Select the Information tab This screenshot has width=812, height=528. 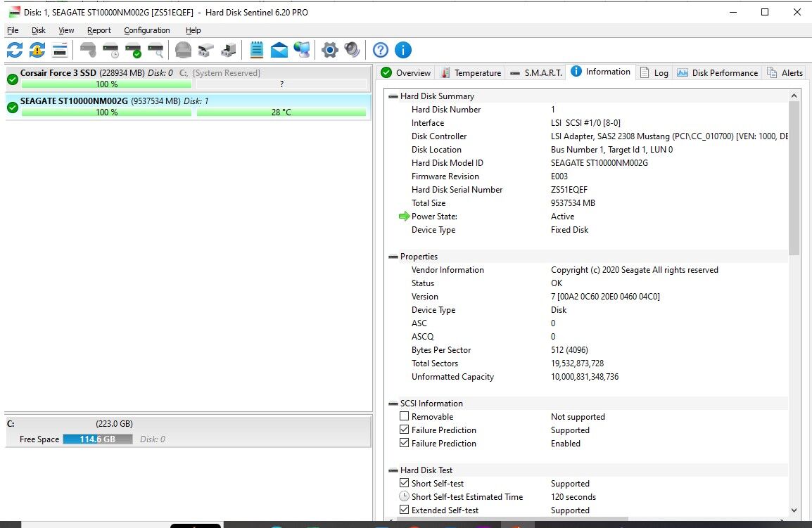(x=601, y=72)
